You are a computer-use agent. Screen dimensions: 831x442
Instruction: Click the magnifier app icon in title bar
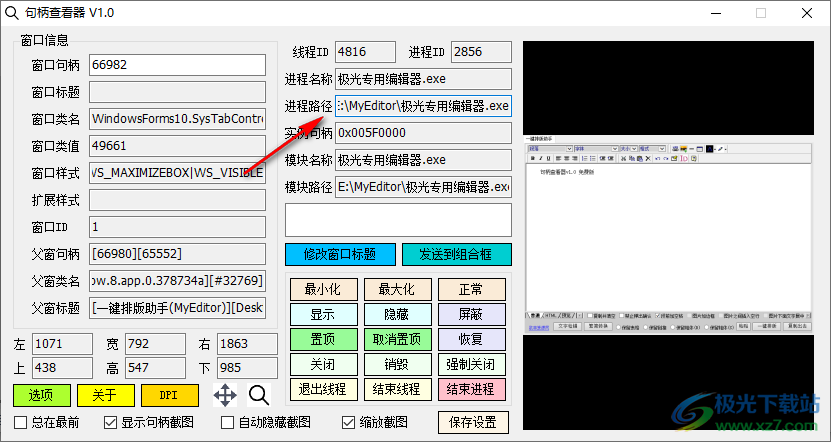point(12,13)
